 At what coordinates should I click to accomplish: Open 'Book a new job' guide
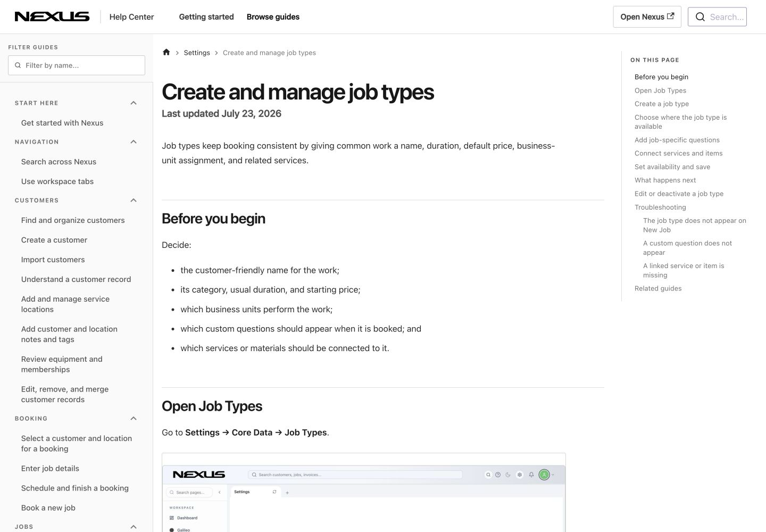(48, 508)
